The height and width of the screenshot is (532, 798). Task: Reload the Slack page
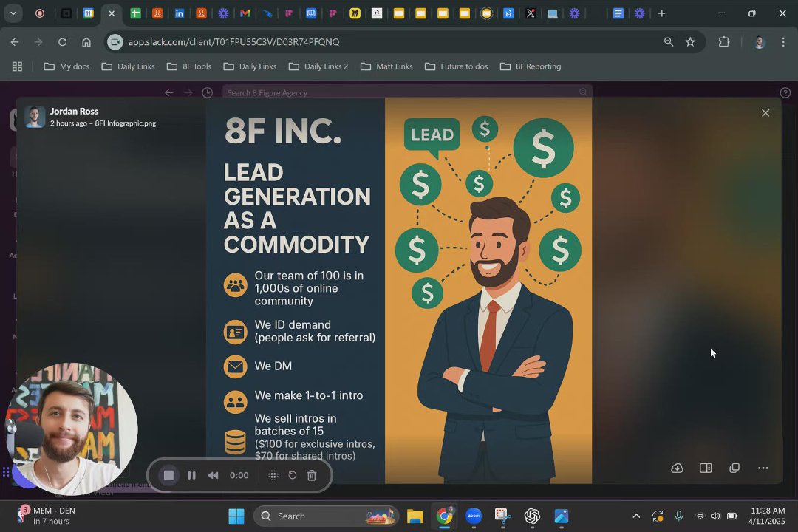(62, 41)
